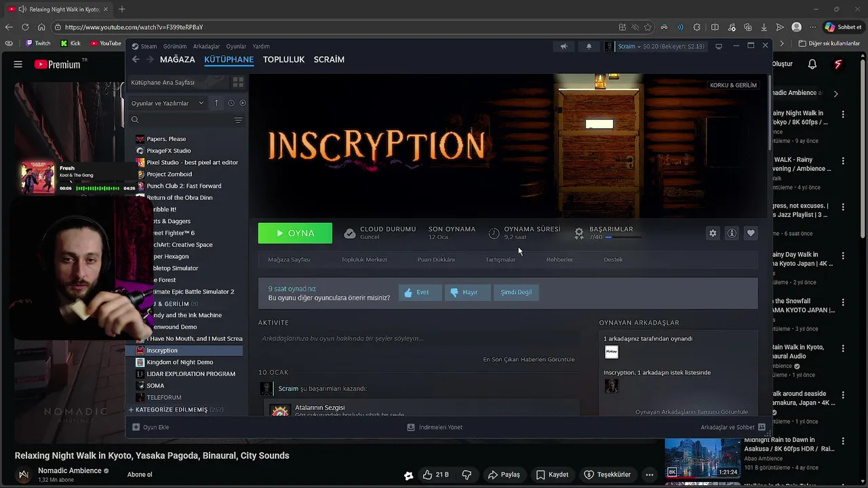Click Oyun Ekle plus button
The image size is (868, 488).
pyautogui.click(x=151, y=428)
